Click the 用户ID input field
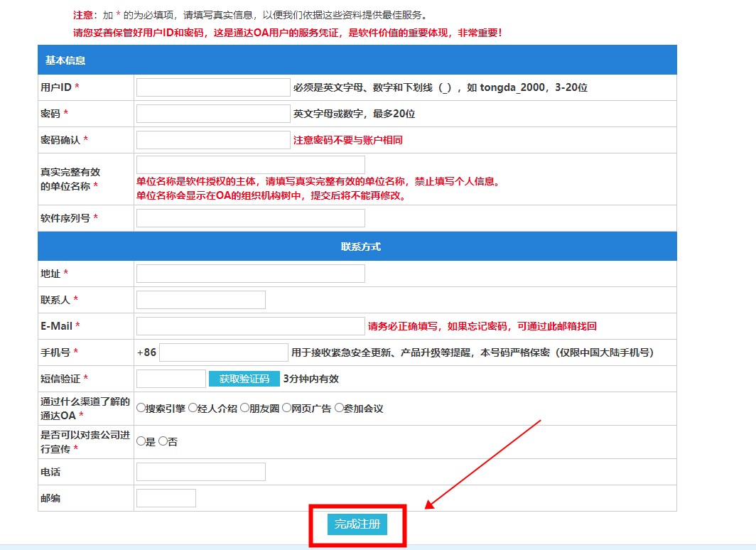This screenshot has width=756, height=550. point(213,87)
